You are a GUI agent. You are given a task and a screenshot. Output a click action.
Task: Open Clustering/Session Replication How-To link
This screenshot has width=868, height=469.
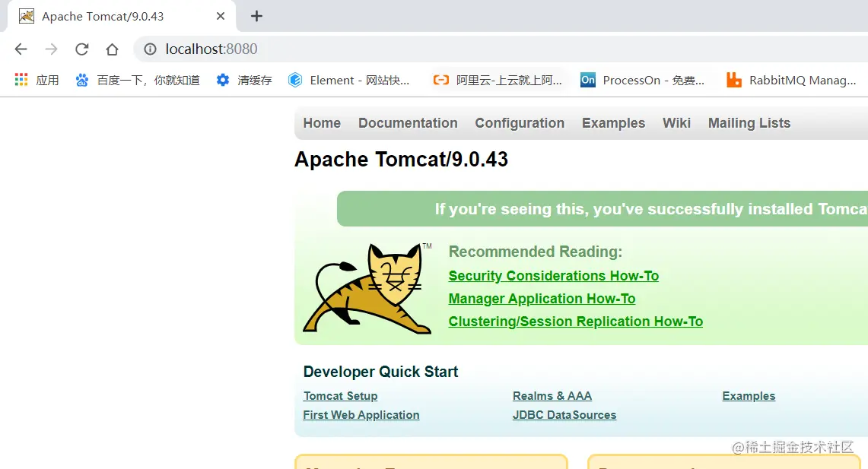576,322
